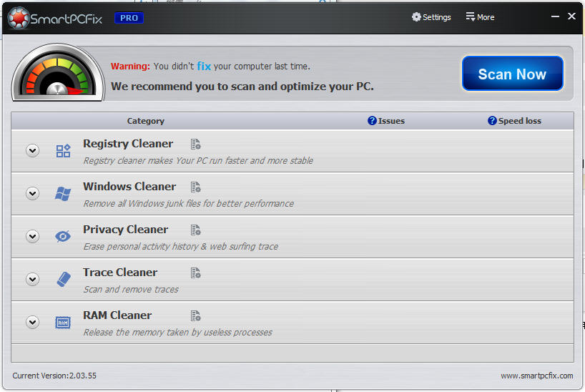The width and height of the screenshot is (585, 392).
Task: Click the Privacy Cleaner eye icon
Action: pyautogui.click(x=63, y=236)
